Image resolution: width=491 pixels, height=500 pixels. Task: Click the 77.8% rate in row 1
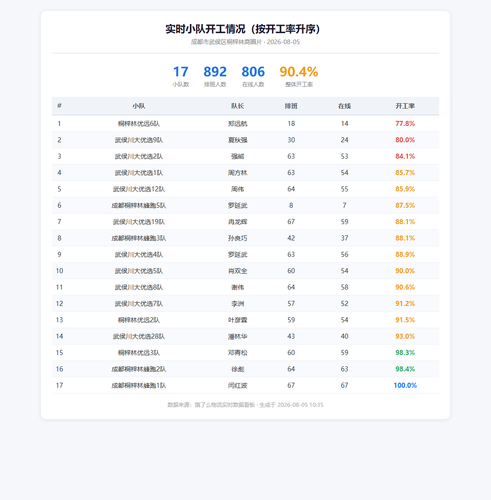(405, 124)
